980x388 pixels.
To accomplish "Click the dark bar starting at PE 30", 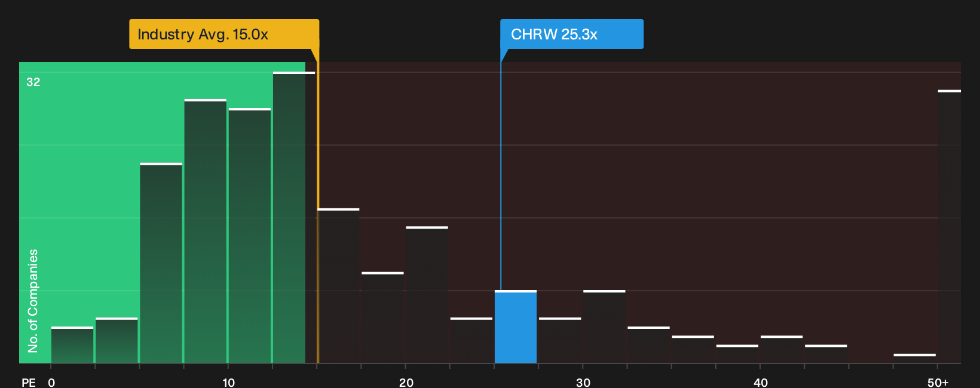I will (x=604, y=327).
